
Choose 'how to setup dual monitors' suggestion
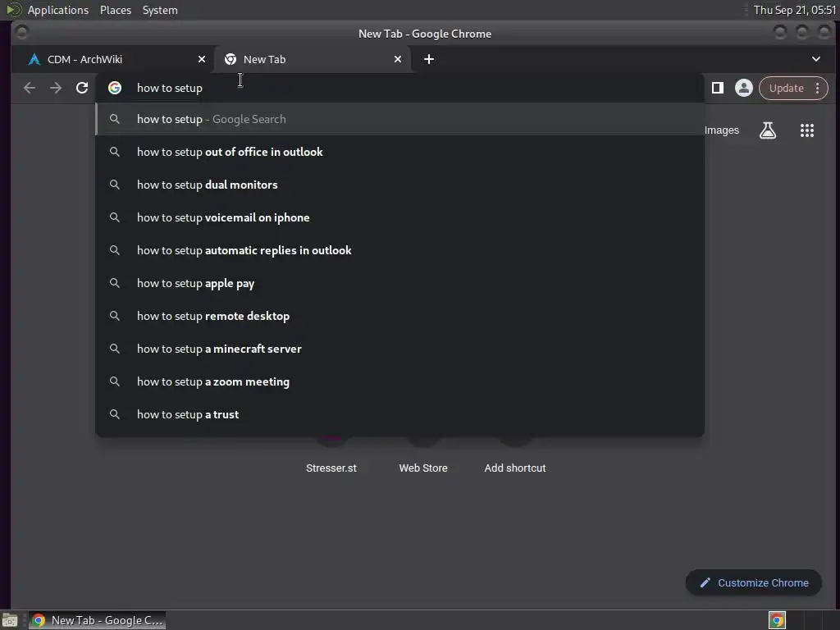pos(399,185)
